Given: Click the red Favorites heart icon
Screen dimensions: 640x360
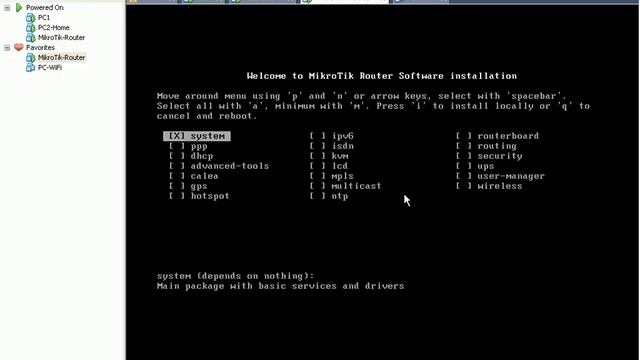Looking at the screenshot, I should 19,47.
